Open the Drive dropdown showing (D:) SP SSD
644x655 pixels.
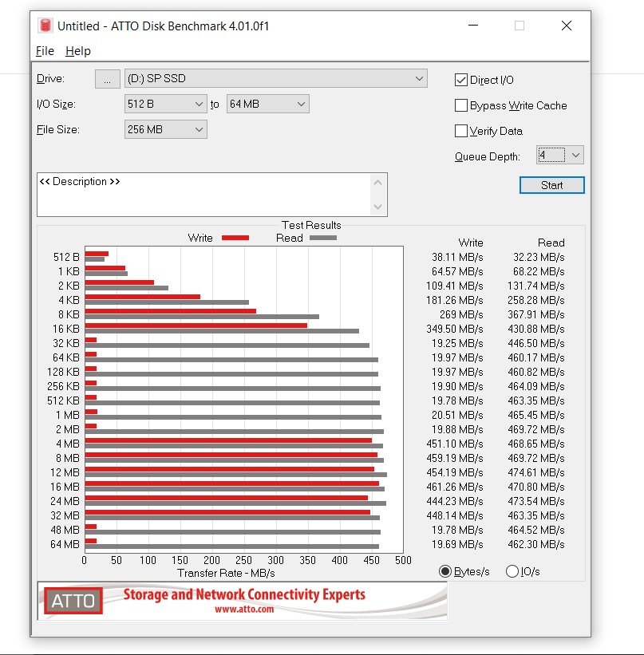276,78
